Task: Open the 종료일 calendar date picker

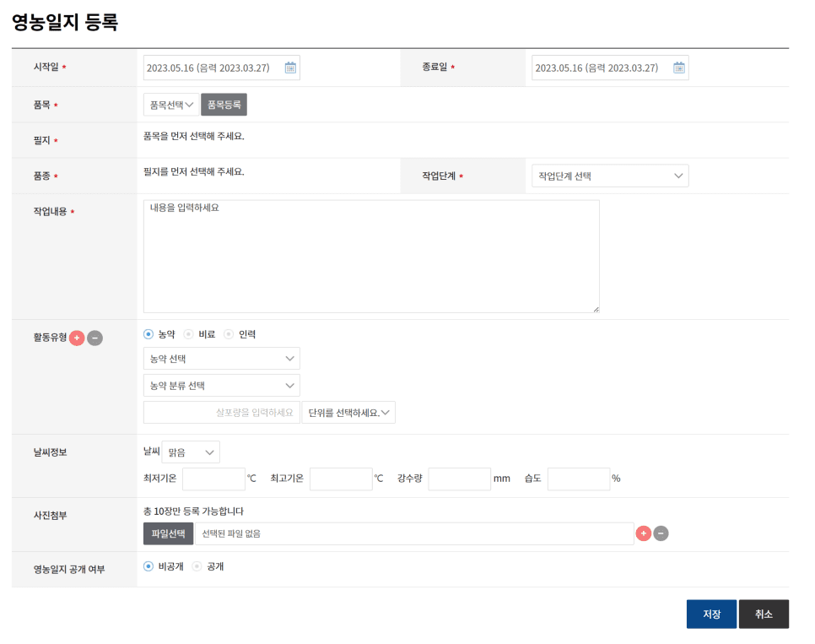Action: pyautogui.click(x=680, y=68)
